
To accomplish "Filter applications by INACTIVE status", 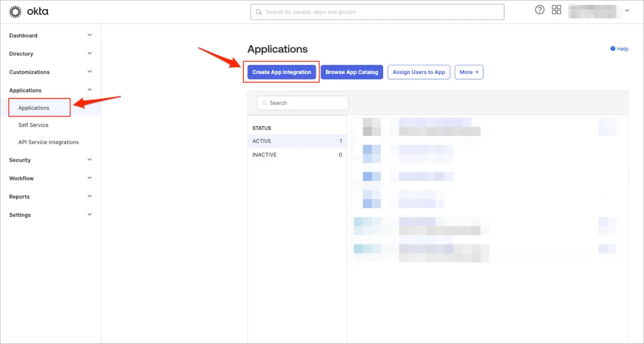I will point(265,155).
